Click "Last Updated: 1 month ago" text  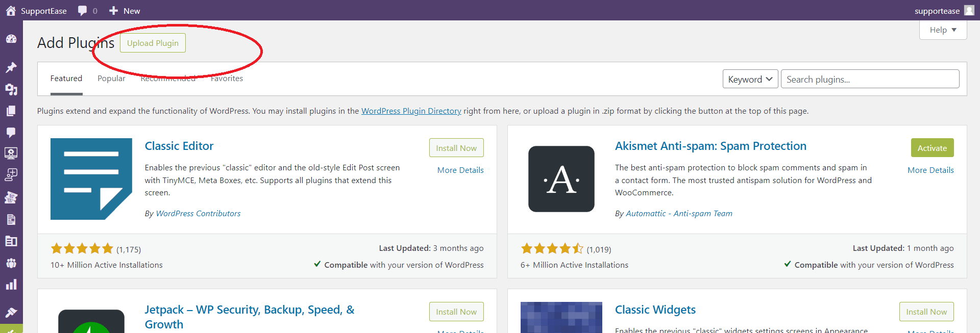click(903, 248)
